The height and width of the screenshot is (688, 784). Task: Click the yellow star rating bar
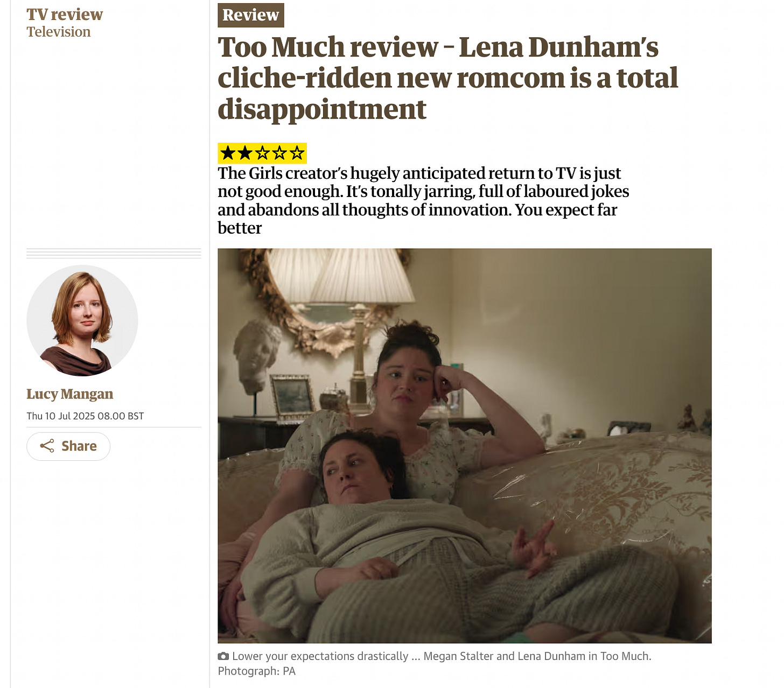tap(262, 153)
